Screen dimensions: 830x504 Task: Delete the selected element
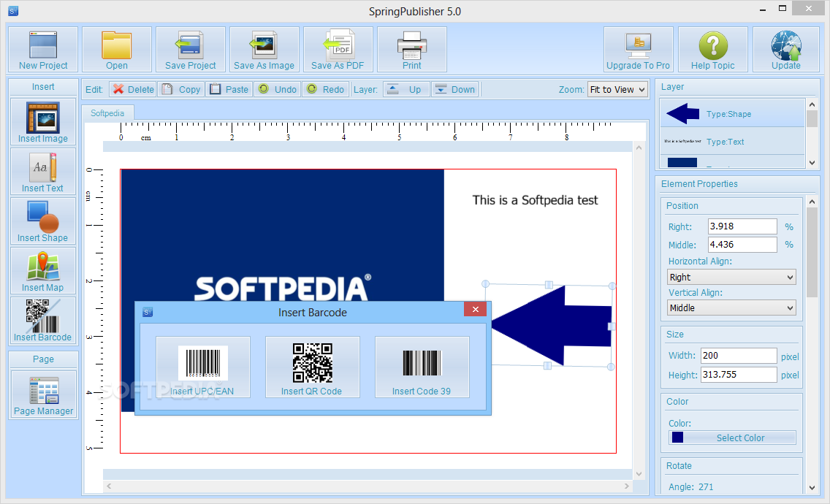point(133,89)
